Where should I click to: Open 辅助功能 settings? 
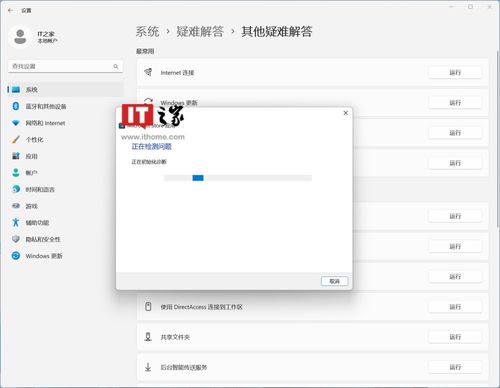click(x=65, y=222)
